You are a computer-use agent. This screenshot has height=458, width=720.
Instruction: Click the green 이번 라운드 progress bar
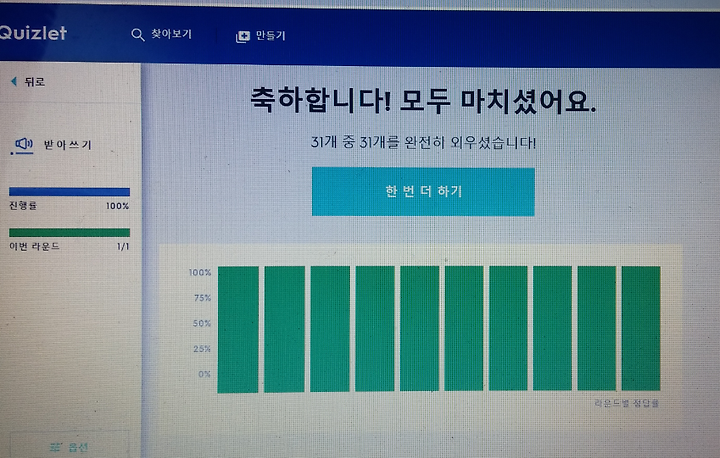[69, 232]
